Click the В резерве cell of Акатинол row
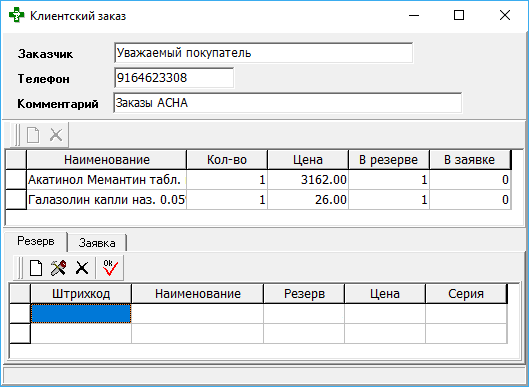Viewport: 529px width, 387px height. [x=389, y=180]
